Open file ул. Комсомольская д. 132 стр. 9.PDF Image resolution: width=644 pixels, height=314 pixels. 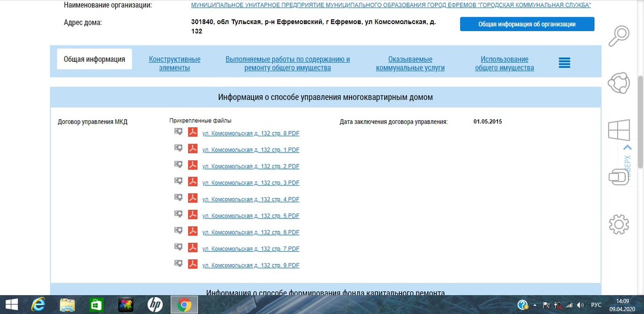click(251, 266)
